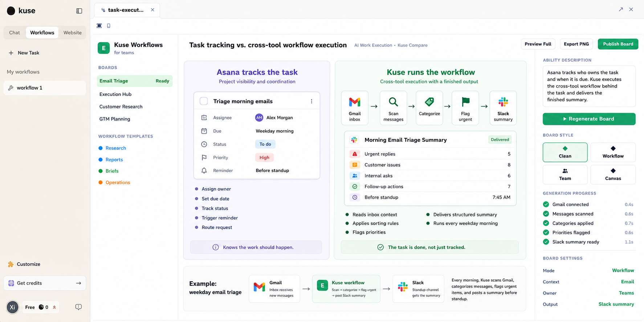Change the Mode setting value Workflow
Image resolution: width=644 pixels, height=322 pixels.
(623, 270)
